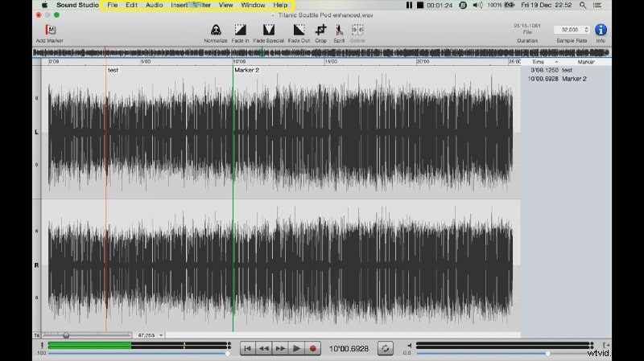Open the Sound Studio application menu

point(77,5)
